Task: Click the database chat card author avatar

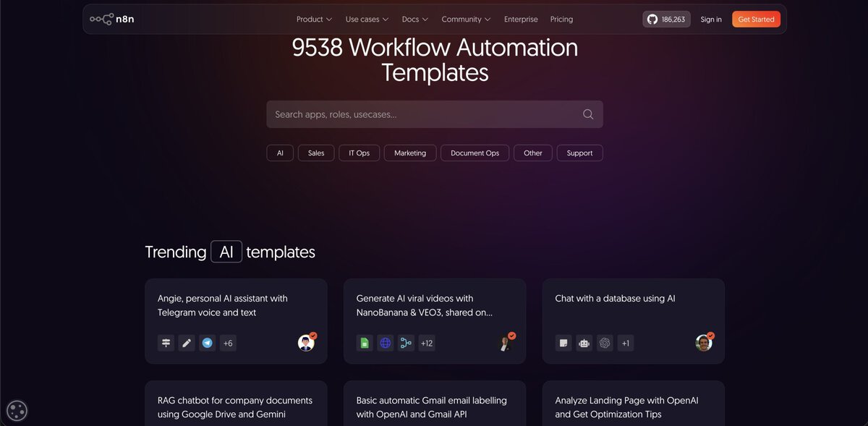Action: point(705,342)
